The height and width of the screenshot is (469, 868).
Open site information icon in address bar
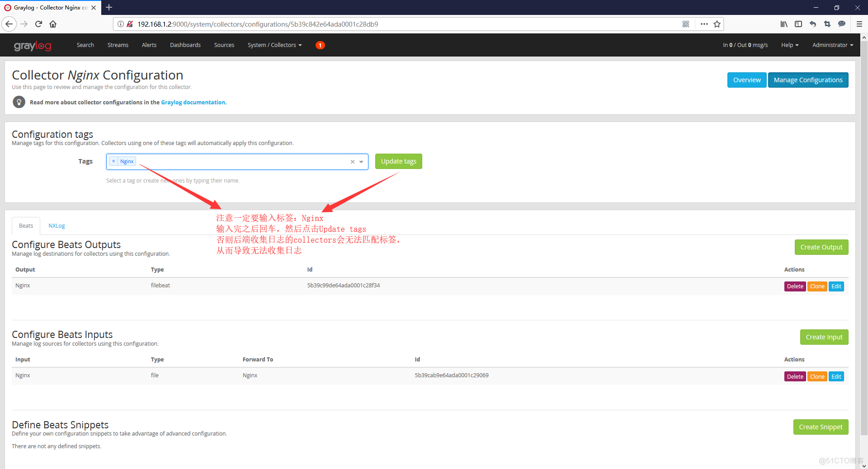[121, 24]
